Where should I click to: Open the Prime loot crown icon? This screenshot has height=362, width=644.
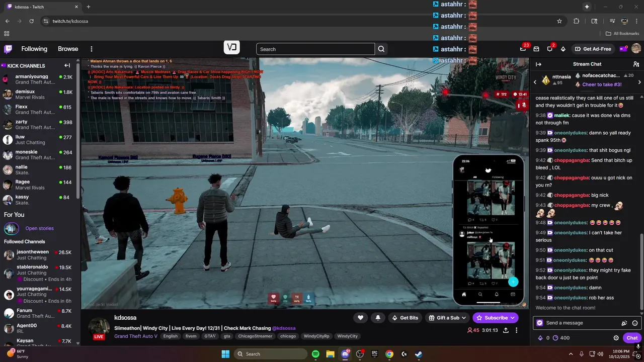pyautogui.click(x=523, y=49)
